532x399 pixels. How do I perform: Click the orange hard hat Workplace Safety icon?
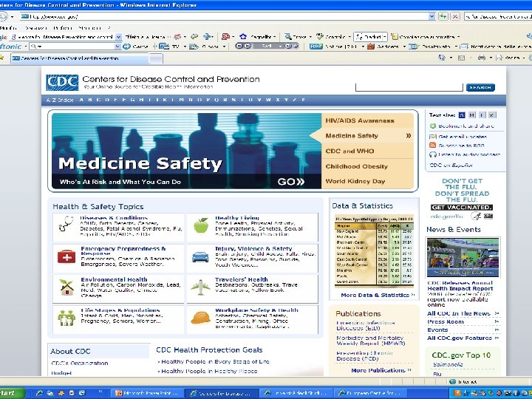[x=200, y=318]
